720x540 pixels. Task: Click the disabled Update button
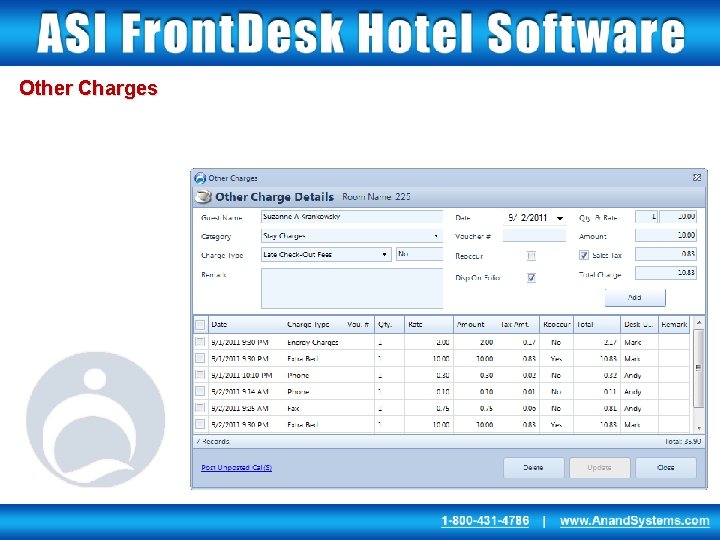599,468
